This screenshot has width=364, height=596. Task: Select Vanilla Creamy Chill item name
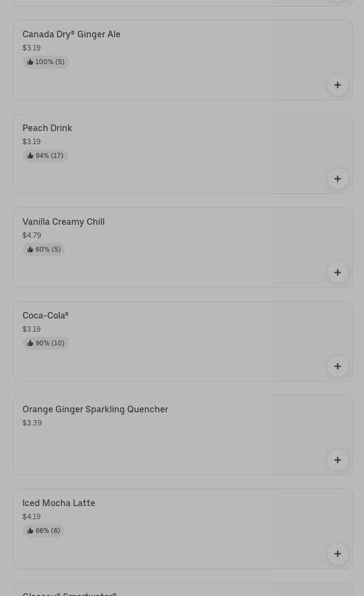click(x=64, y=222)
